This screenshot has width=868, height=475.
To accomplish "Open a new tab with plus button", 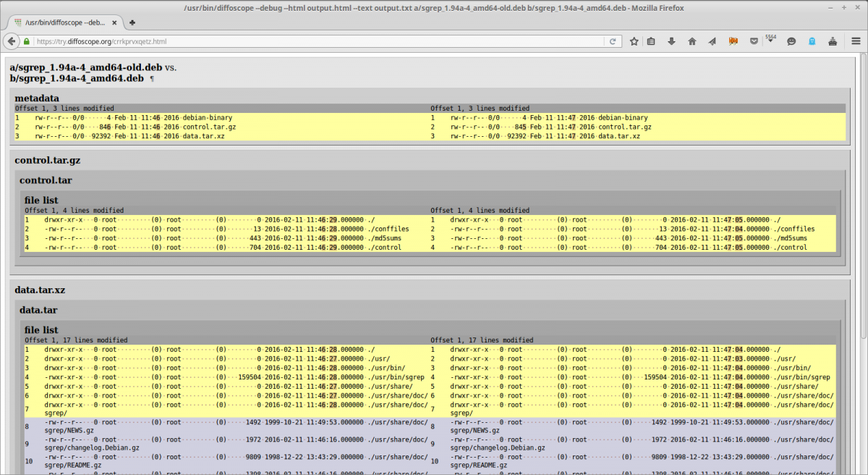I will tap(133, 22).
